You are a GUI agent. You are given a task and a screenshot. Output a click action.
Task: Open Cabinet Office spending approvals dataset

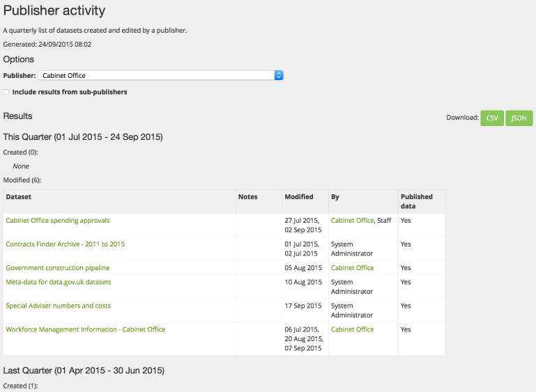click(58, 221)
